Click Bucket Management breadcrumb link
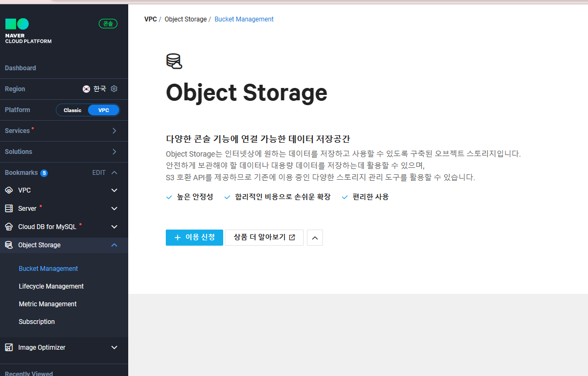 tap(244, 19)
